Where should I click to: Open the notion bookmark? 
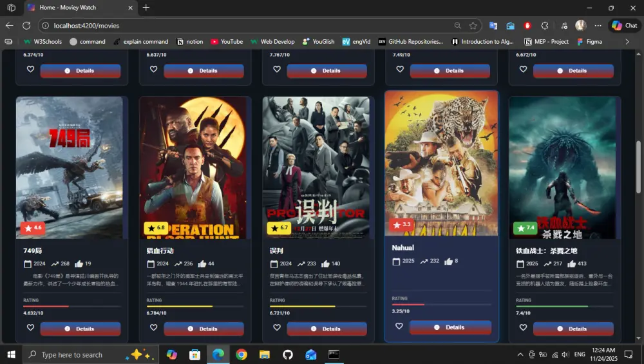pyautogui.click(x=190, y=41)
